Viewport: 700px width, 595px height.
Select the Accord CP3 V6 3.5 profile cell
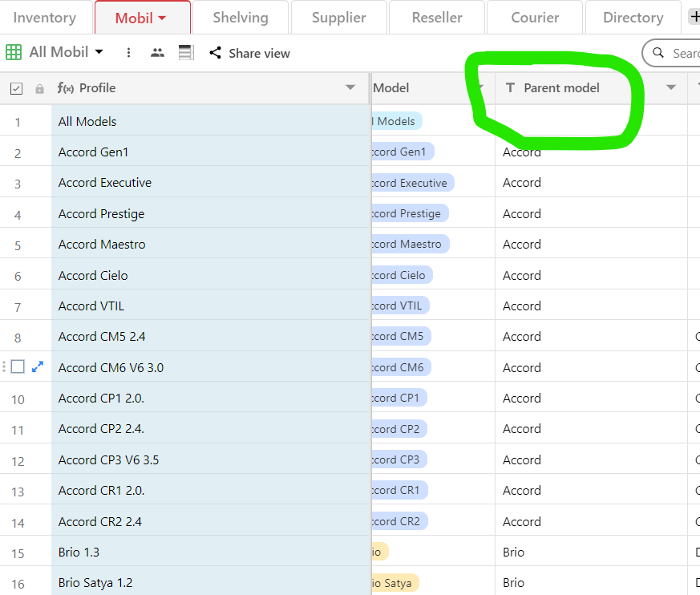(x=211, y=459)
